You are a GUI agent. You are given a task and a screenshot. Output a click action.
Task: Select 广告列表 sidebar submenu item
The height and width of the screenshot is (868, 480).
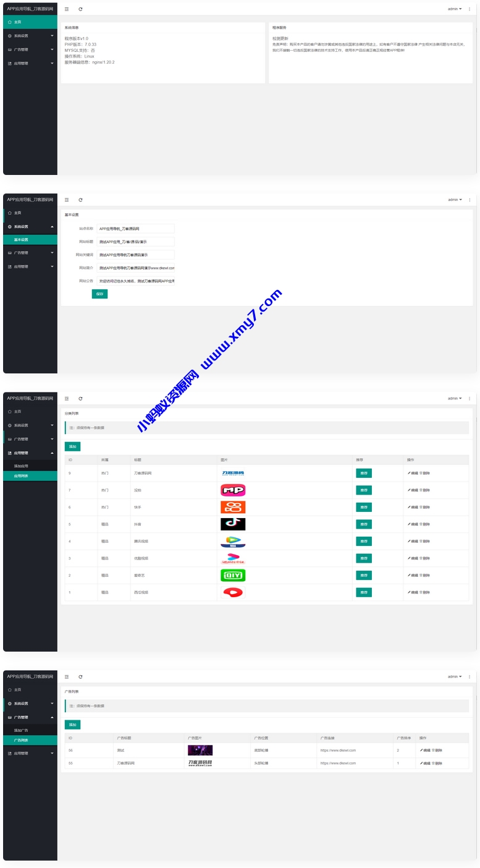[x=30, y=740]
